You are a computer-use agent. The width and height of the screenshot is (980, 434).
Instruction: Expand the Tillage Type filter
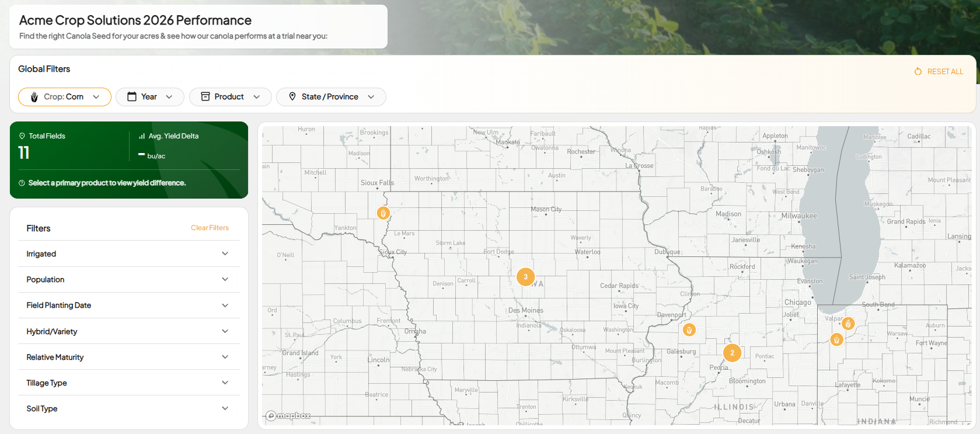(129, 383)
